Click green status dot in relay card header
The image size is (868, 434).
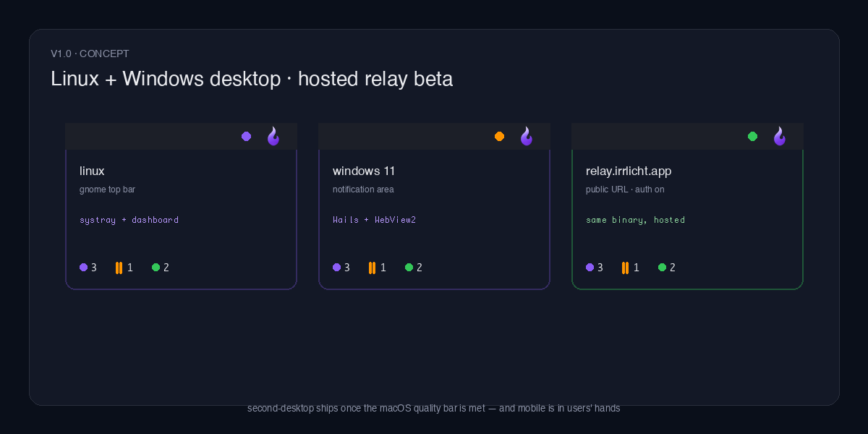752,136
